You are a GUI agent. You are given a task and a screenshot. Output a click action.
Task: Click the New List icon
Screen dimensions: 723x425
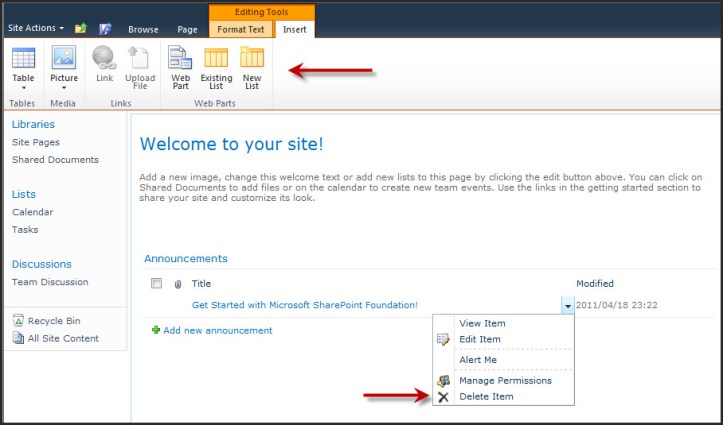[252, 58]
